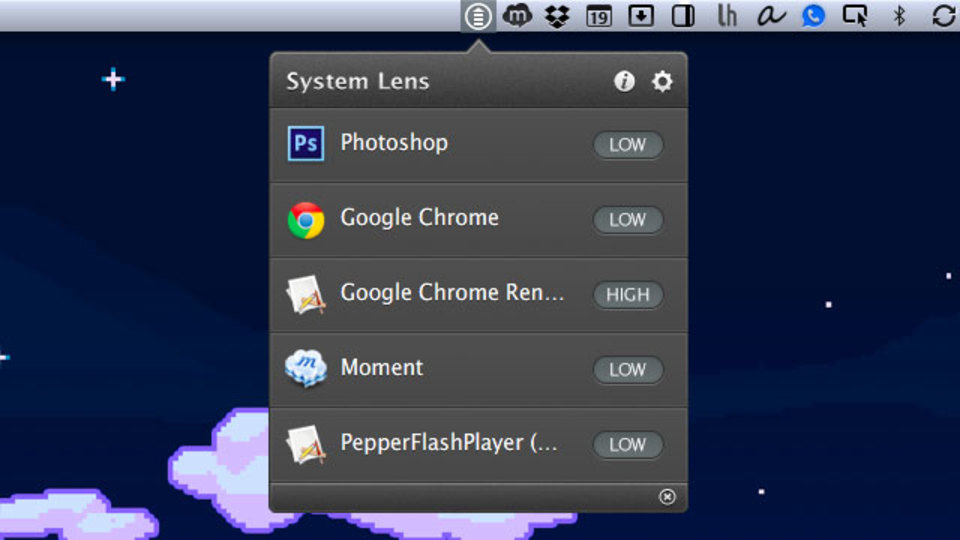The image size is (960, 540).
Task: Click the 'lh' menu bar icon
Action: (x=727, y=16)
